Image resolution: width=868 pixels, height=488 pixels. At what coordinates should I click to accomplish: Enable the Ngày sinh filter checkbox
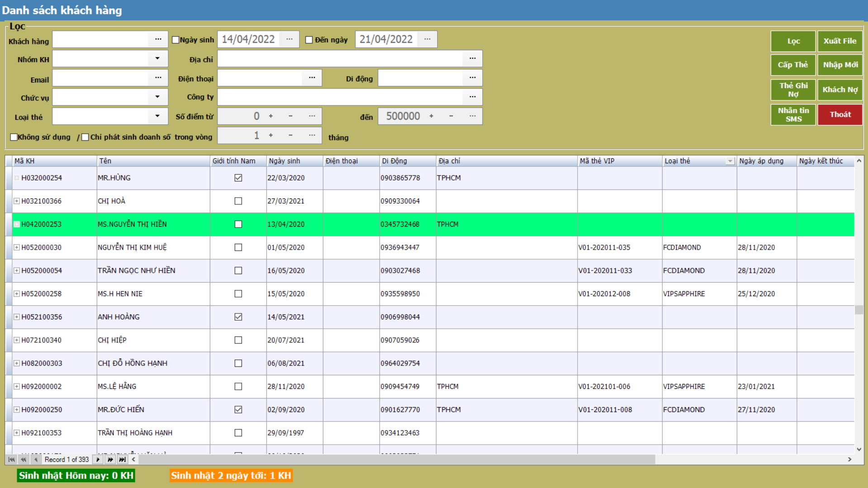coord(176,40)
